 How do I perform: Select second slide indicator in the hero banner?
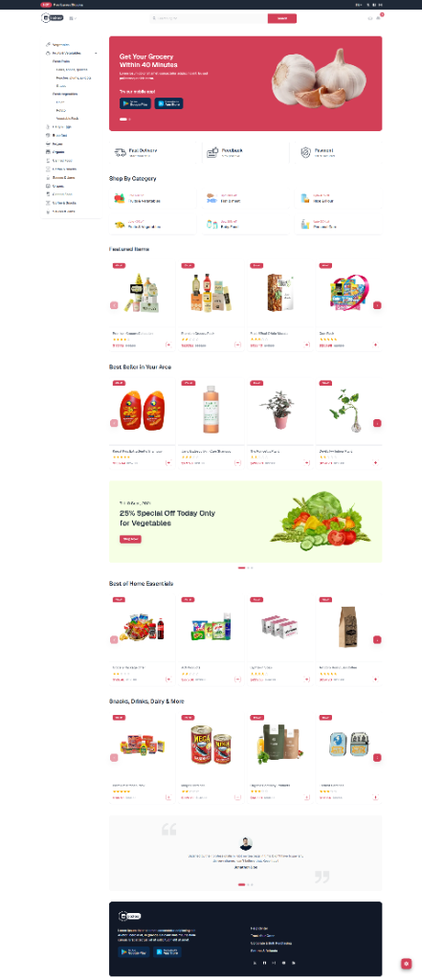[x=129, y=119]
